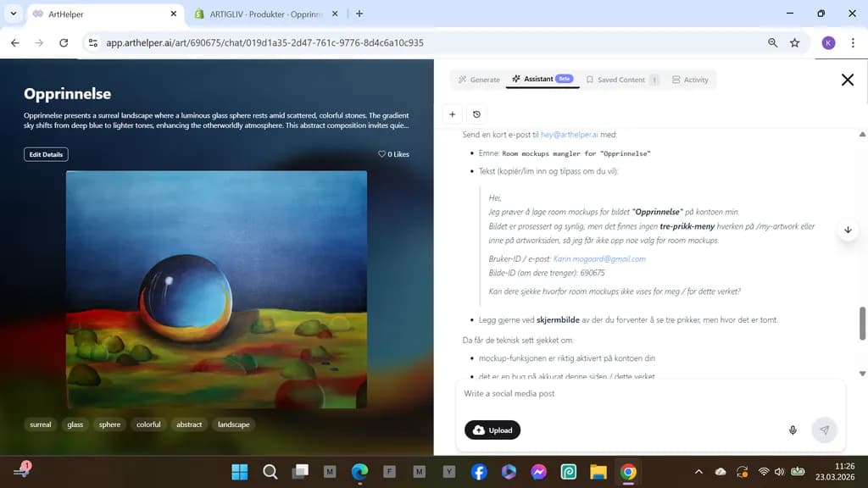The image size is (868, 488).
Task: Open the Opprinnelse artwork image
Action: pyautogui.click(x=216, y=290)
